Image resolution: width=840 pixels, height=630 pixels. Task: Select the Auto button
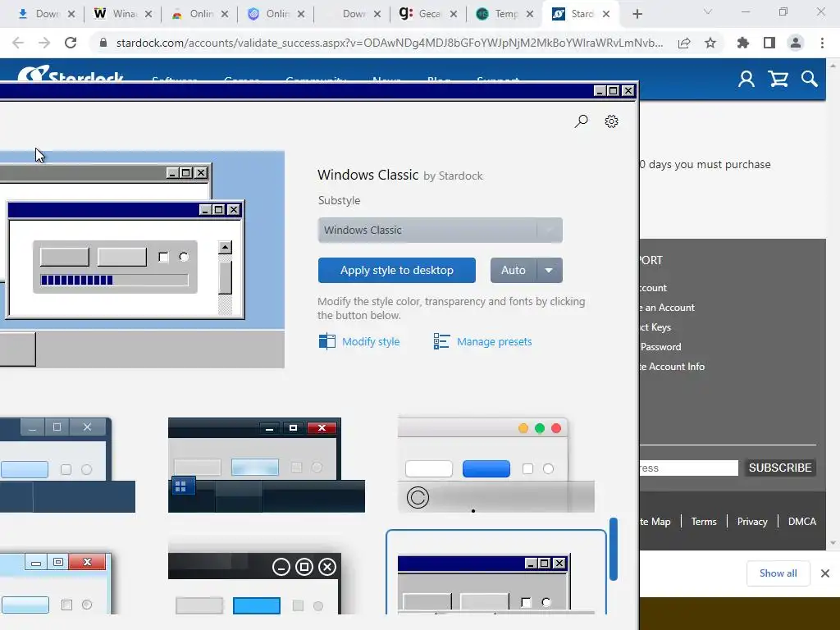point(514,270)
